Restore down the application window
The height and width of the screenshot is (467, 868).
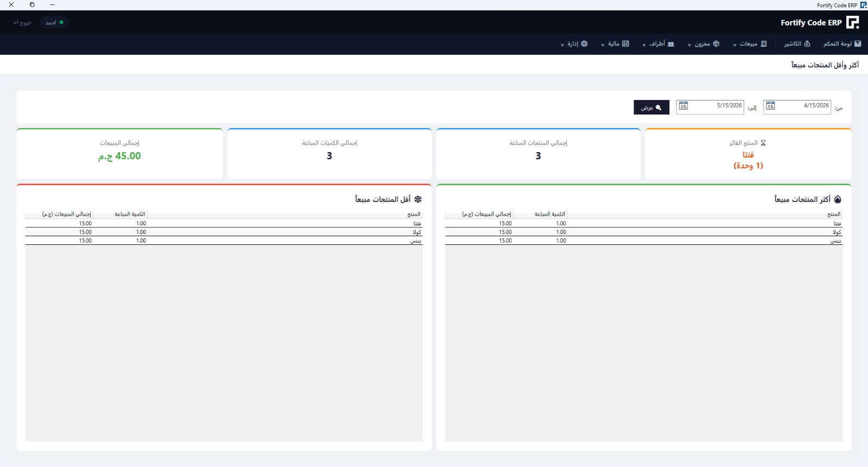(x=32, y=5)
